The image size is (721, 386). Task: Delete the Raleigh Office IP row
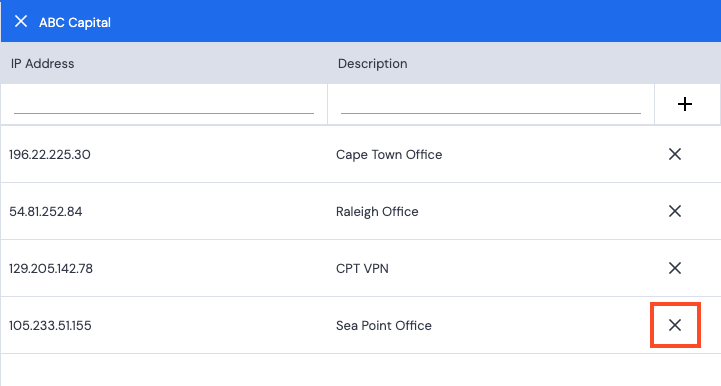pyautogui.click(x=675, y=211)
